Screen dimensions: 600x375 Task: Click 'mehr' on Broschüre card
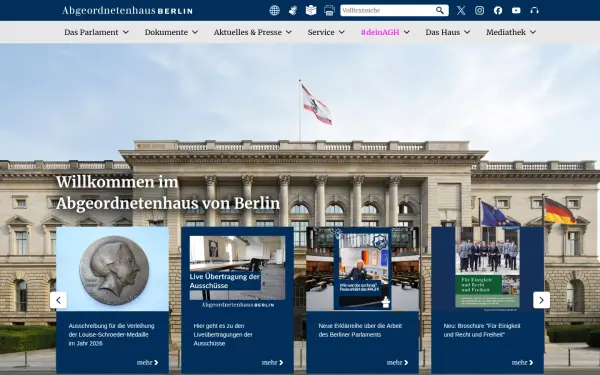(522, 362)
